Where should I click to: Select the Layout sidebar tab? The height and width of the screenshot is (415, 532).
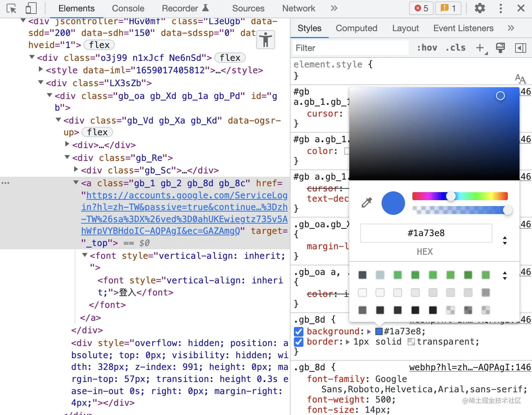pos(405,28)
